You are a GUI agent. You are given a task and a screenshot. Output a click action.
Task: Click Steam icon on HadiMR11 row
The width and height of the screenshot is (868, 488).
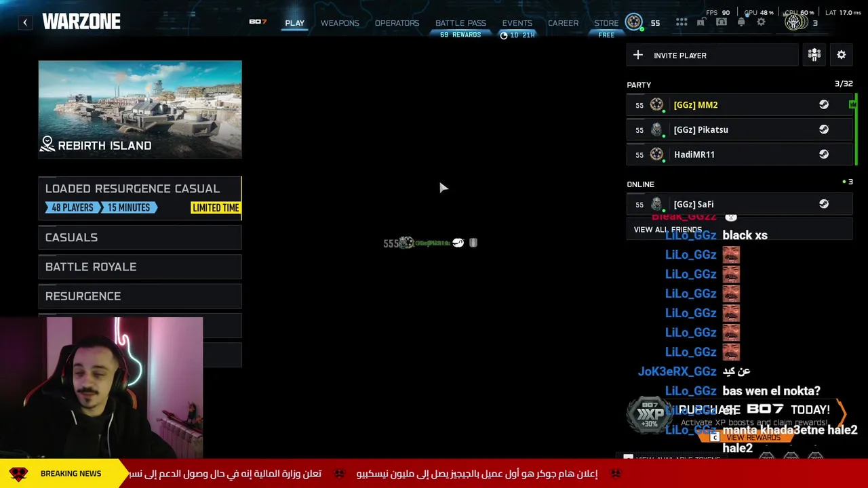point(824,154)
